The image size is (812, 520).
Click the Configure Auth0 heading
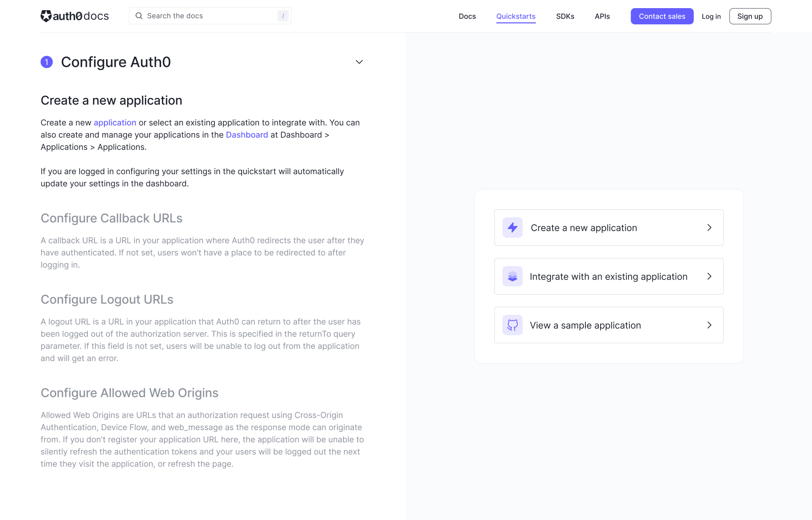coord(116,62)
